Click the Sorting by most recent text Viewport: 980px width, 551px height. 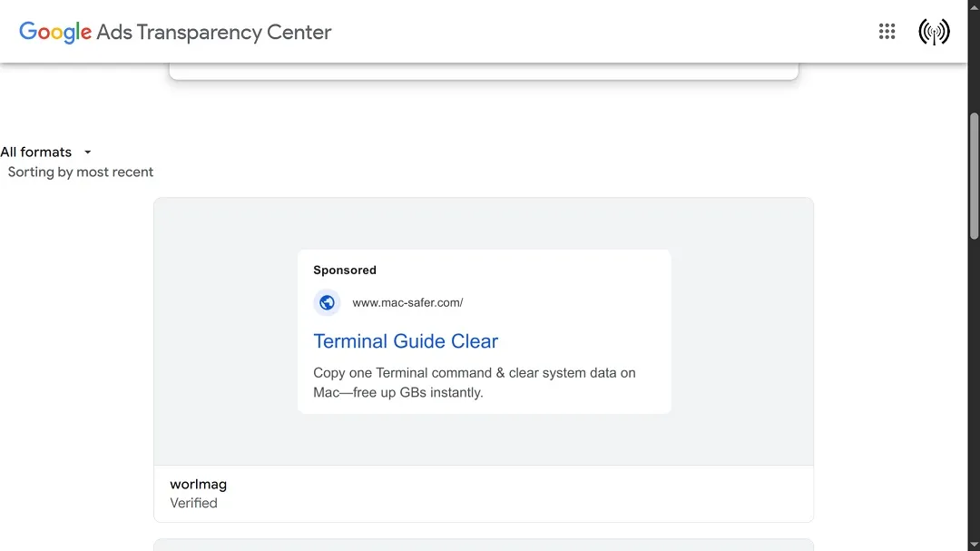pyautogui.click(x=80, y=172)
